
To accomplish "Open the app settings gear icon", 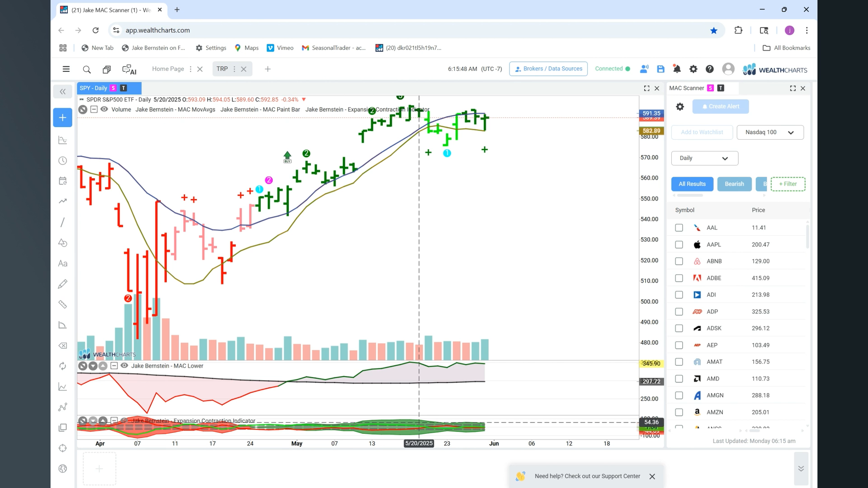I will [693, 69].
